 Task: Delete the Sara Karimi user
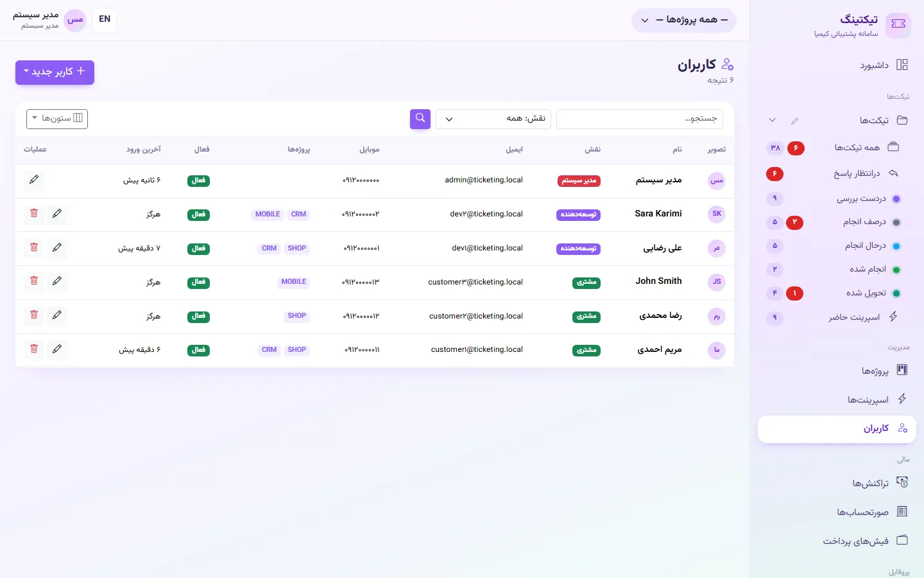tap(34, 214)
